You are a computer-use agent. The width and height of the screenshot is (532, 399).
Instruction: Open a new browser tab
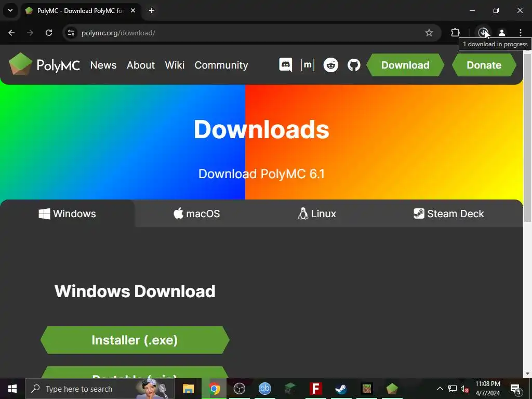(152, 10)
